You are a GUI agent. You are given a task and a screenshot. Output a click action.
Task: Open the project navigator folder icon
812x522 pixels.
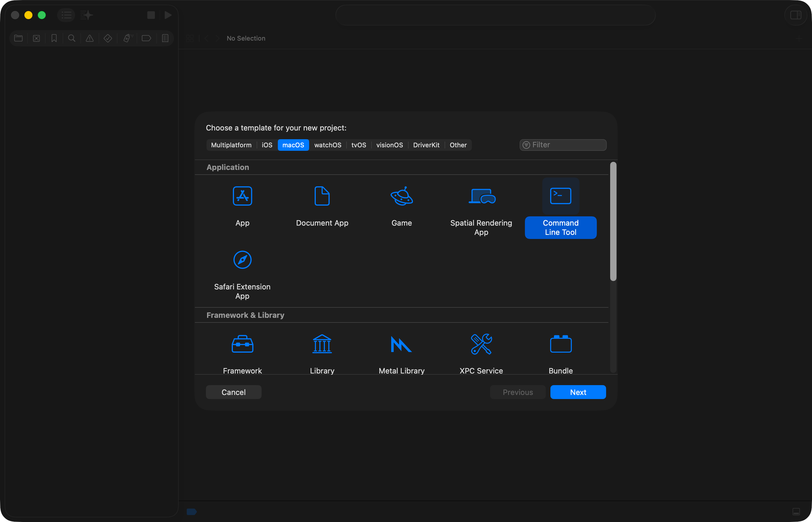coord(18,38)
